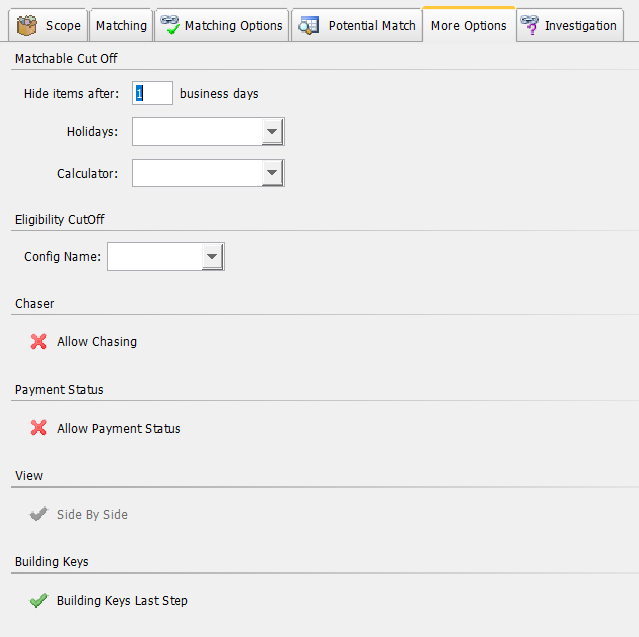Click the green check beside Building Keys Last Step
Screen dimensions: 639x637
tap(39, 600)
